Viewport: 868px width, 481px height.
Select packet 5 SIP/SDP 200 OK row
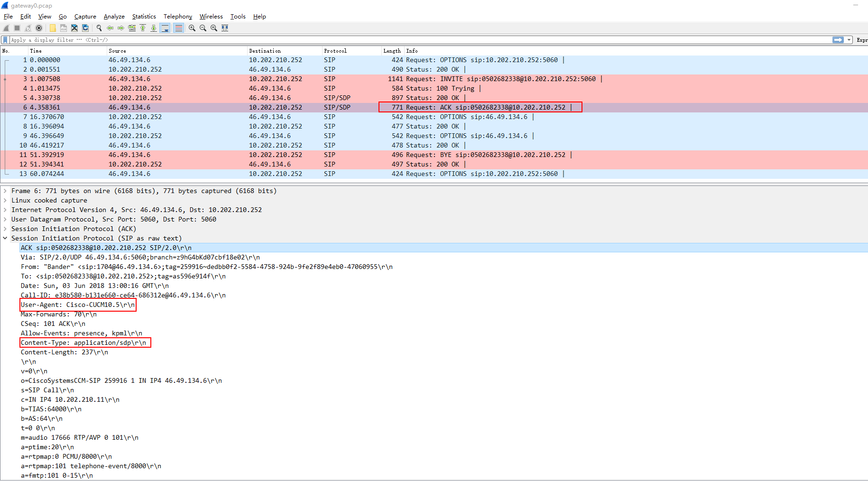[434, 98]
